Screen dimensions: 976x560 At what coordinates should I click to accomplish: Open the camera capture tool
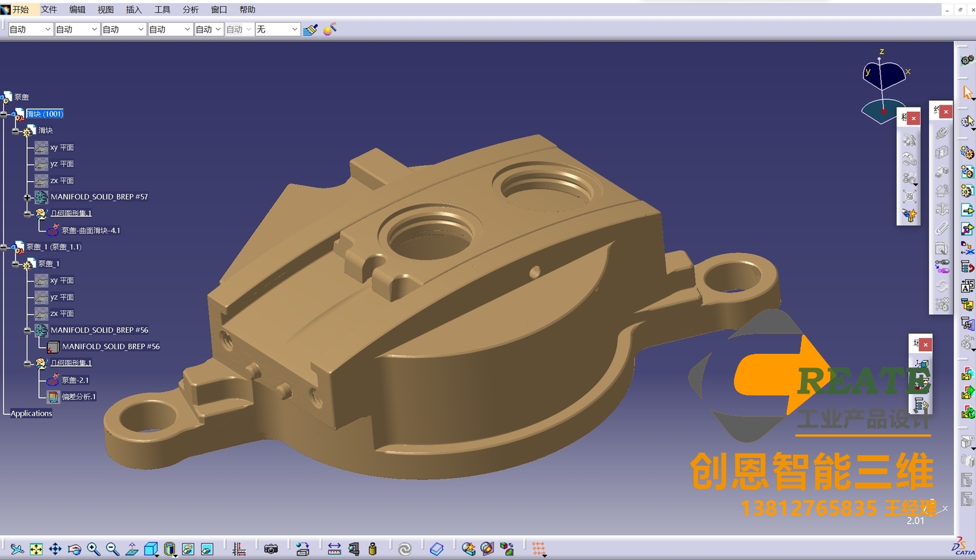coord(271,549)
